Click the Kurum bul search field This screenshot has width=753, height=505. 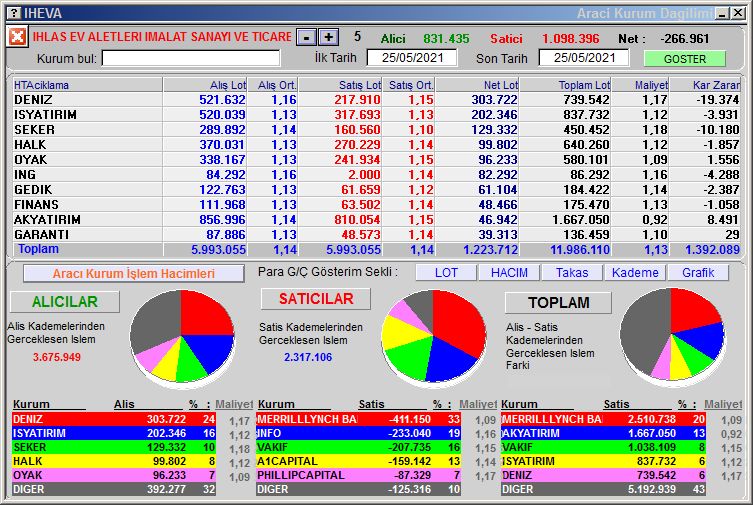190,59
